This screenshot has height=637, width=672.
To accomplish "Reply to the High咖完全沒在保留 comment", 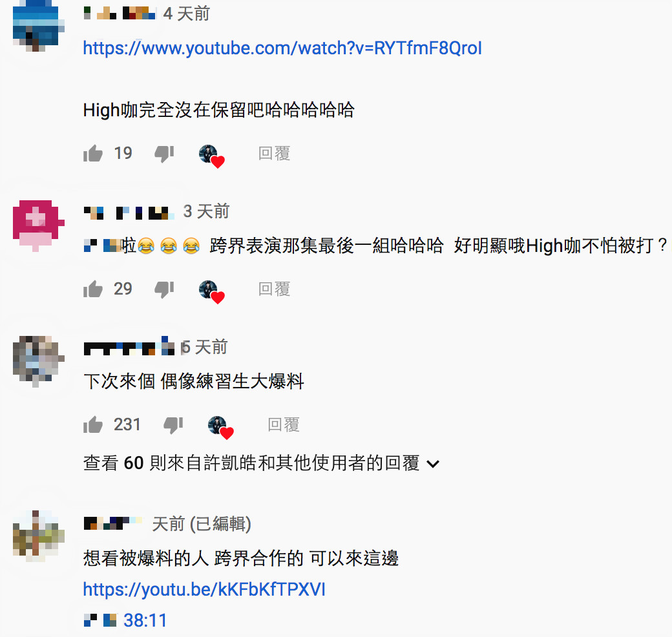I will tap(274, 153).
